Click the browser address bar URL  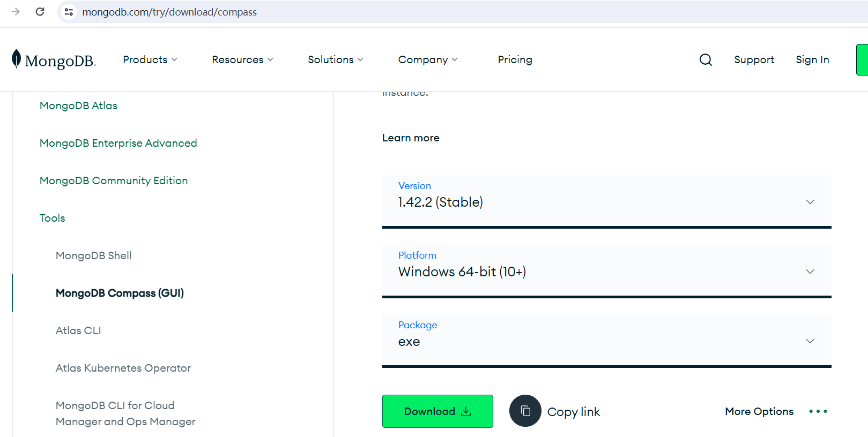(x=169, y=12)
